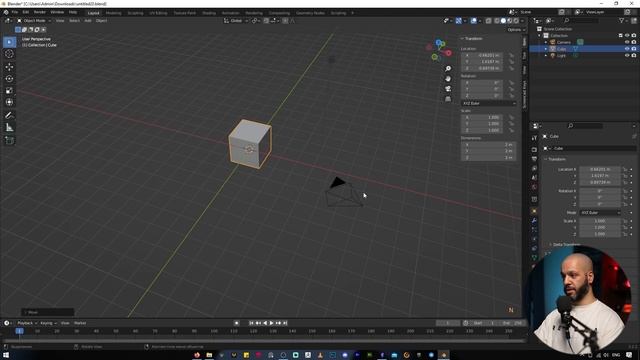Select the Cursor tool
The image size is (640, 360).
(9, 54)
